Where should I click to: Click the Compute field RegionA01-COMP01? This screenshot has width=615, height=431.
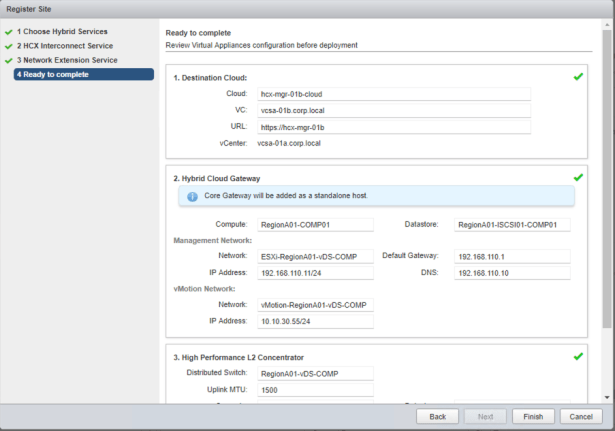(x=315, y=225)
